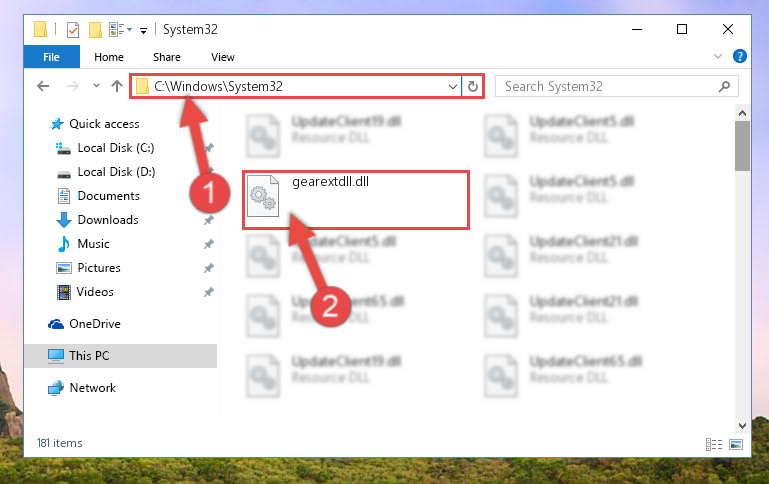Select OneDrive in navigation pane

tap(95, 324)
